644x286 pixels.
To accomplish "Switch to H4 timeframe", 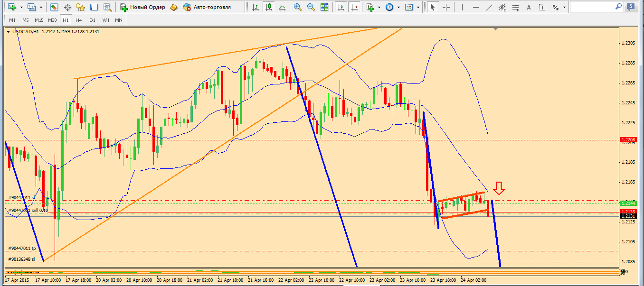I will tap(79, 20).
